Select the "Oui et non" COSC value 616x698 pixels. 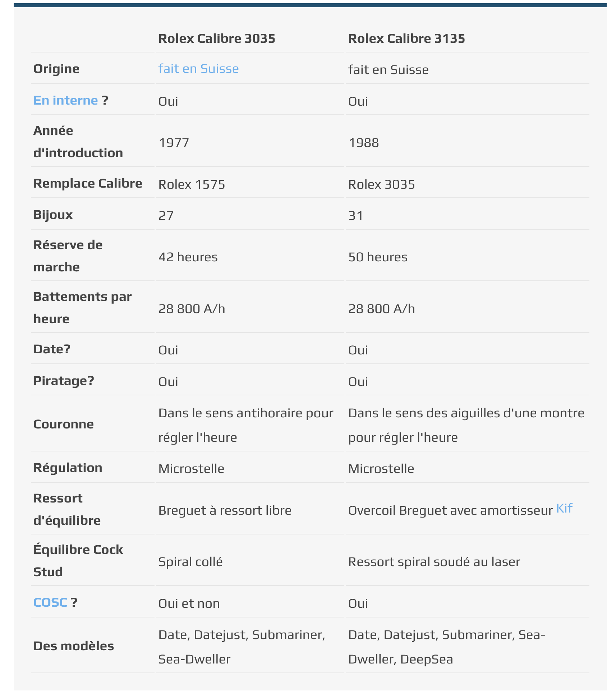click(189, 603)
